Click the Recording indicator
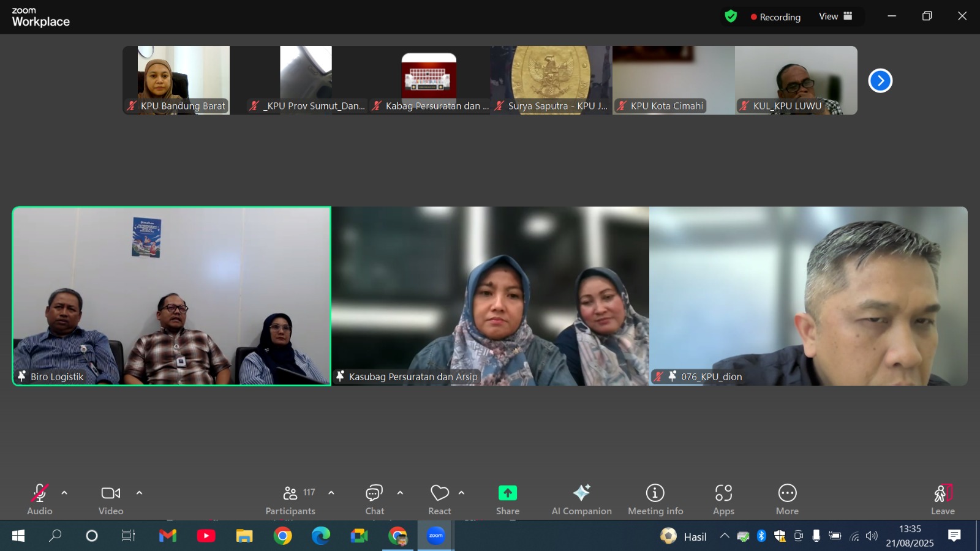 click(x=775, y=17)
